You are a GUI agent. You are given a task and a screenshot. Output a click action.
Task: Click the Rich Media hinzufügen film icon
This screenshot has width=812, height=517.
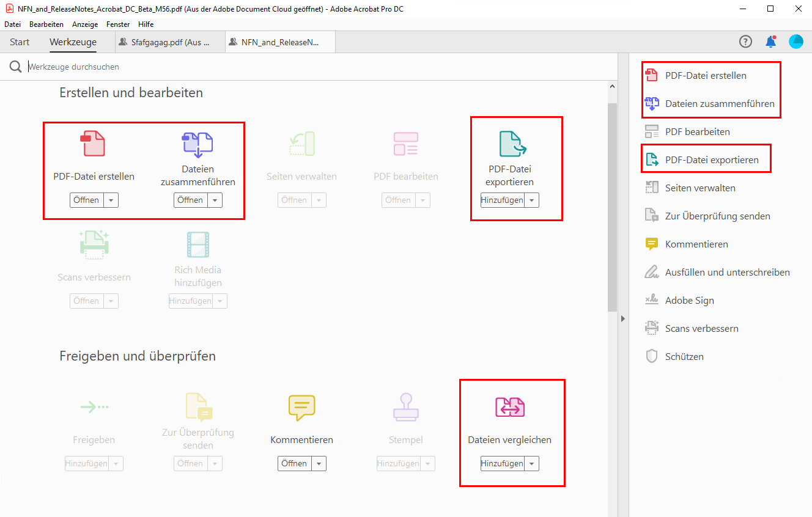tap(198, 244)
